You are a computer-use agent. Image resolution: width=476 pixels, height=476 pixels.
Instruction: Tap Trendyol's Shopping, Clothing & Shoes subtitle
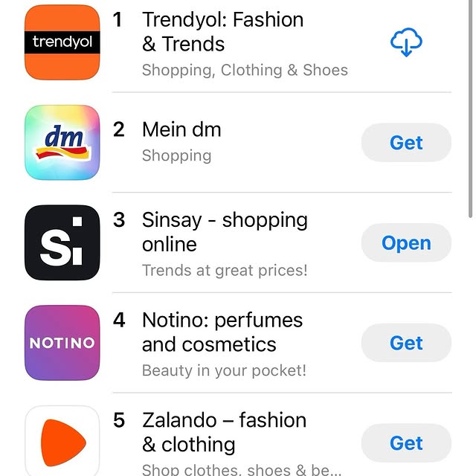[245, 71]
